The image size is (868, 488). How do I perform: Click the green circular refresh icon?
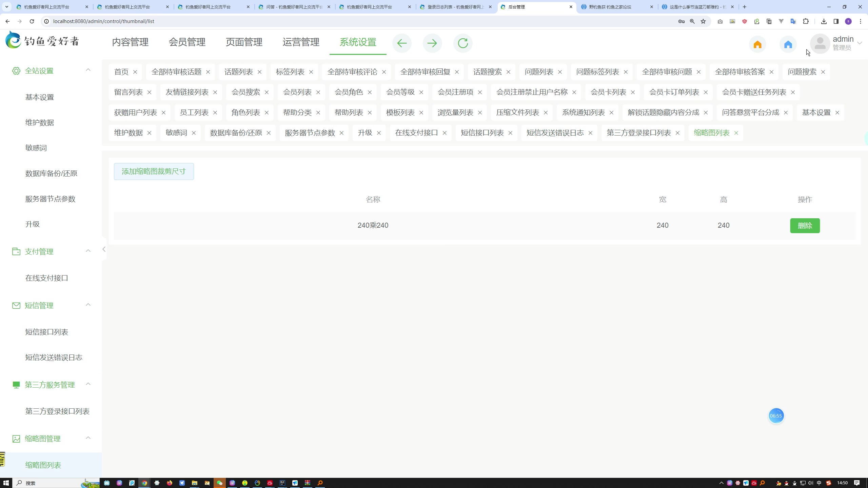[x=463, y=43]
